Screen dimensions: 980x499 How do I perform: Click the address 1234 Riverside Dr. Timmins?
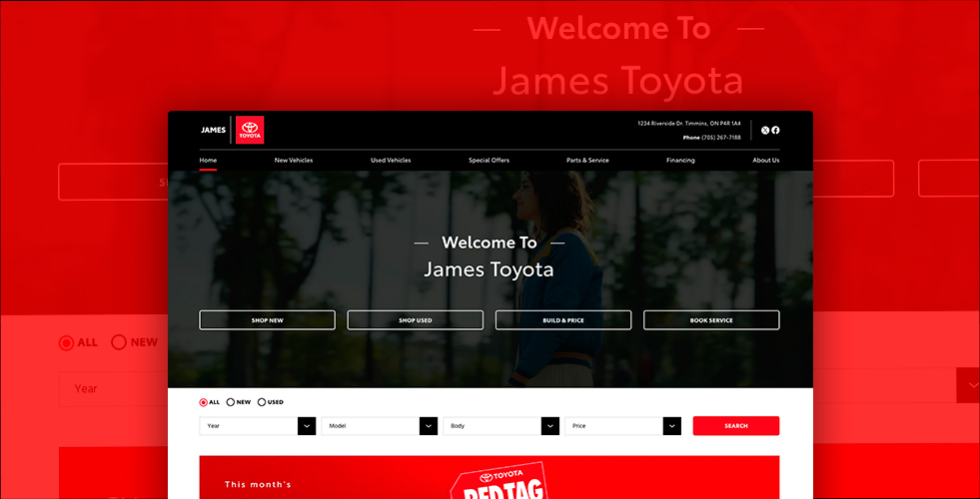pyautogui.click(x=688, y=124)
